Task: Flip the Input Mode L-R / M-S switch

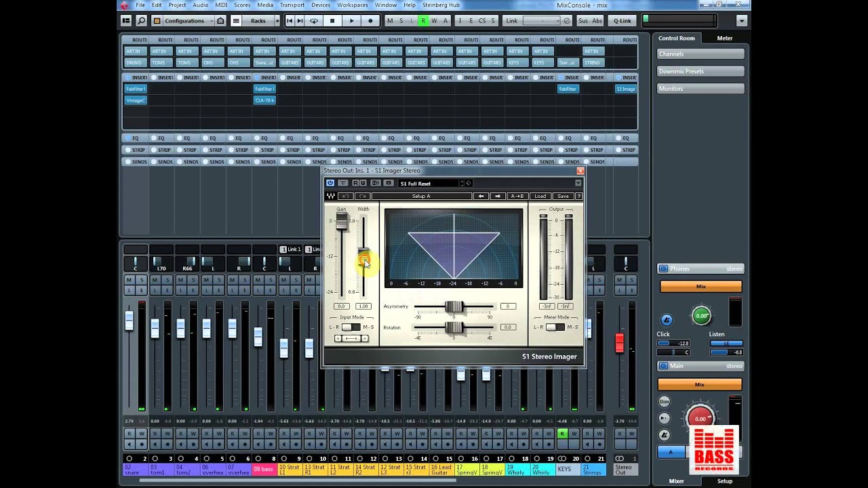Action: [x=351, y=327]
